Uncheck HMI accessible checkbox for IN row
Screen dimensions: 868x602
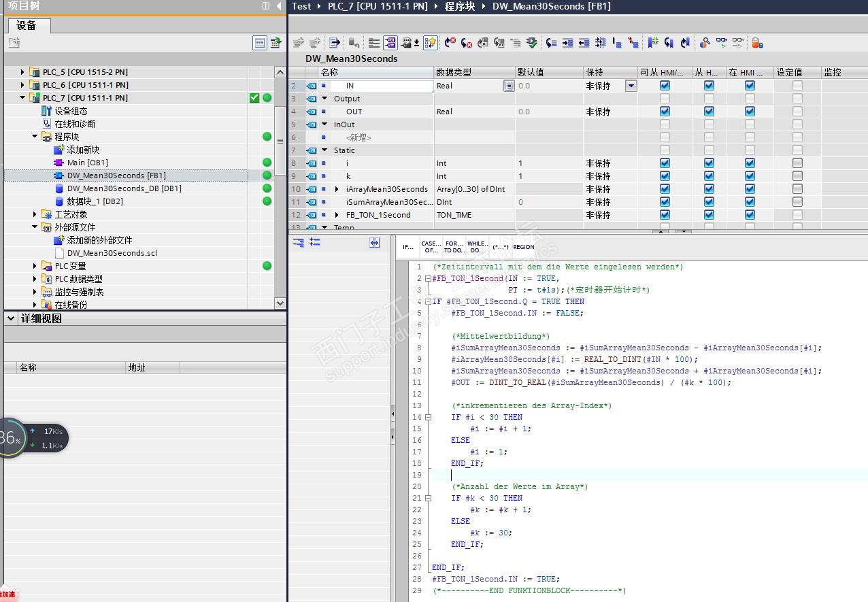coord(665,86)
